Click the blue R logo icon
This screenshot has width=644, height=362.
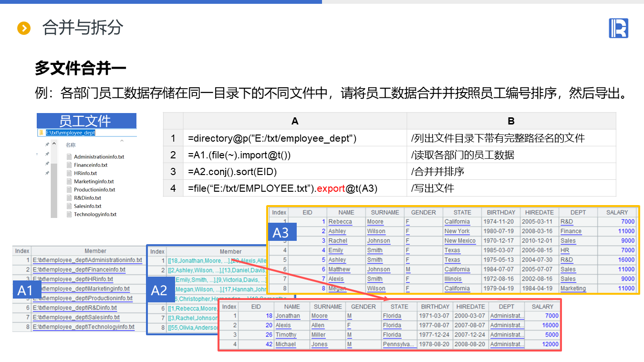pos(618,28)
